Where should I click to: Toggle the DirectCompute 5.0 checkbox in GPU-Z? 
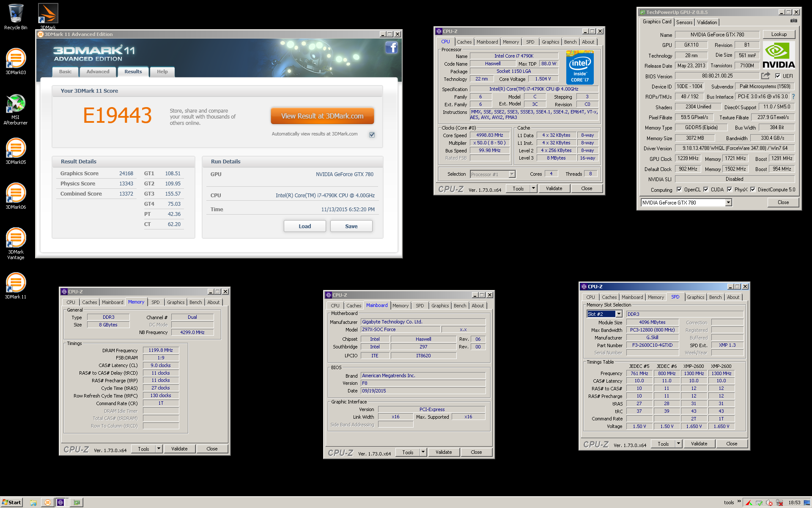click(x=753, y=190)
